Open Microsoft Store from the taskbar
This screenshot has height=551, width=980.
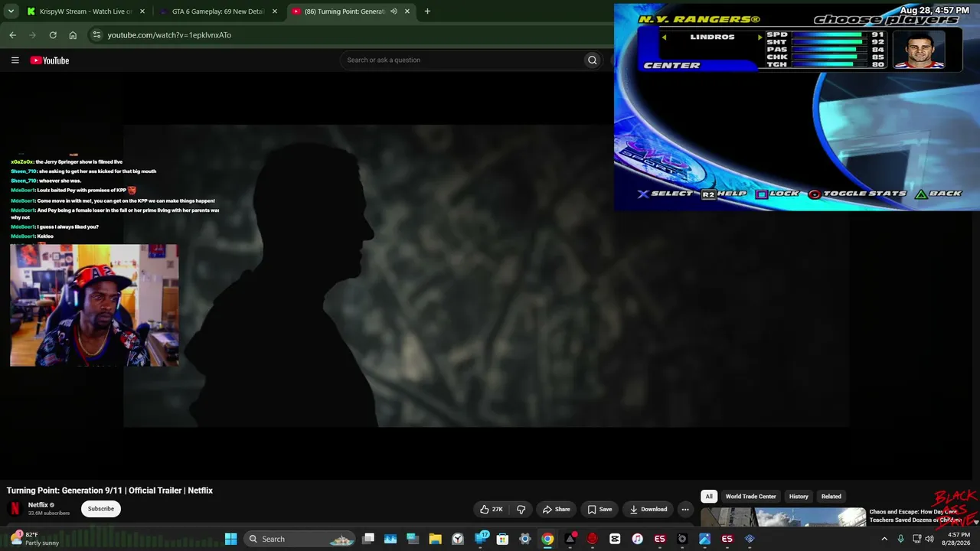pyautogui.click(x=502, y=539)
